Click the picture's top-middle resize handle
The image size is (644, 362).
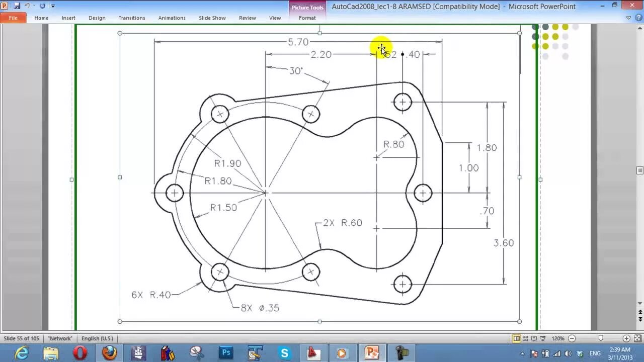click(x=319, y=33)
